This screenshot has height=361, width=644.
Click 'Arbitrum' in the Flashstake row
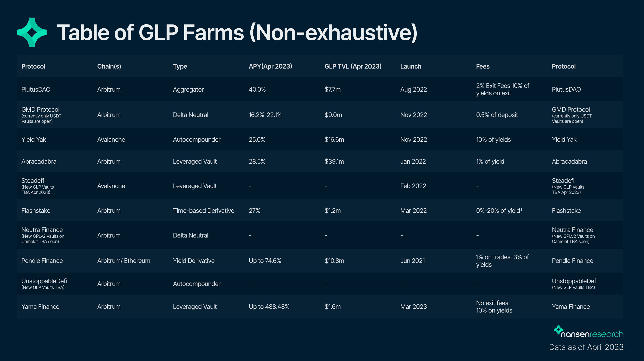109,211
